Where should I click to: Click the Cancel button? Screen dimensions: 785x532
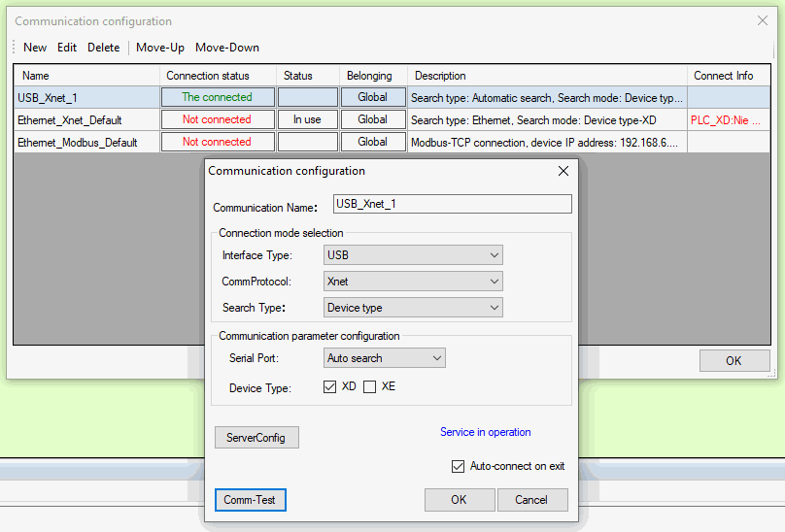click(532, 499)
